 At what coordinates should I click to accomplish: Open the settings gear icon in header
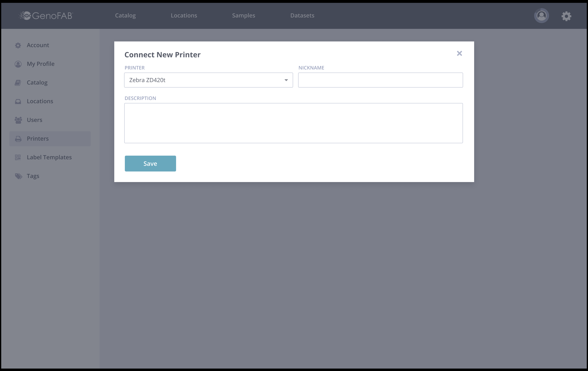(566, 16)
